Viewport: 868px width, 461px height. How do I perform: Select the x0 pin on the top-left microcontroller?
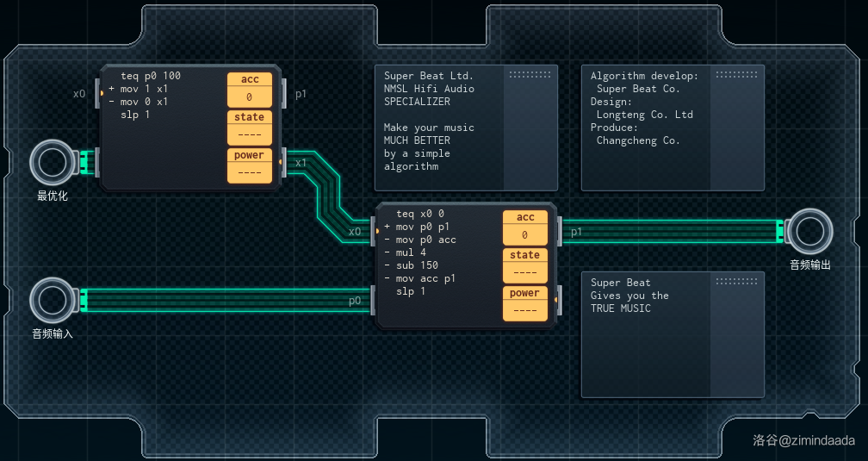pyautogui.click(x=97, y=93)
